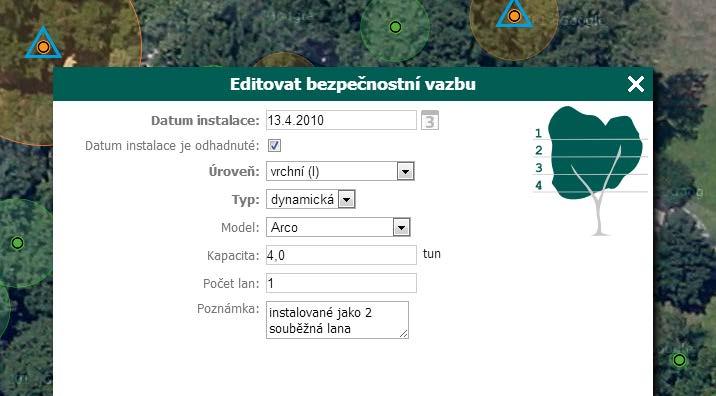Image resolution: width=716 pixels, height=396 pixels.
Task: Select the orange triangle marker at top right
Action: pos(514,14)
